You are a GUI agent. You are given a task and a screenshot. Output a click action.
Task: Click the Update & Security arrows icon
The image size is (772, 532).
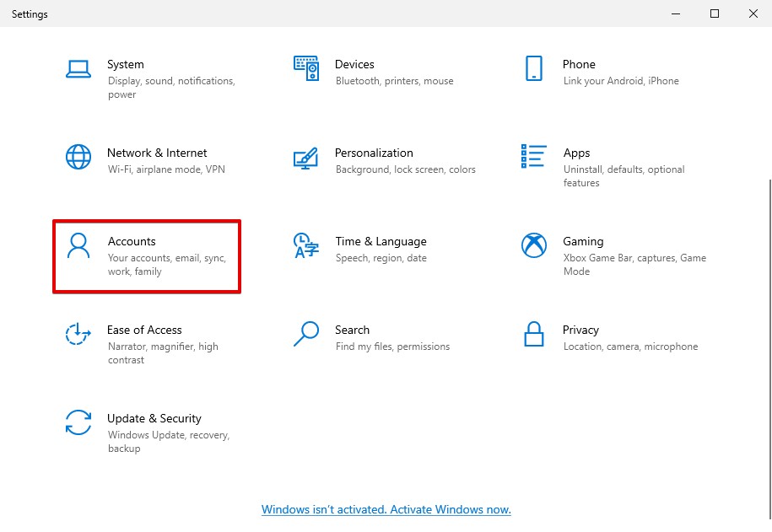[78, 422]
